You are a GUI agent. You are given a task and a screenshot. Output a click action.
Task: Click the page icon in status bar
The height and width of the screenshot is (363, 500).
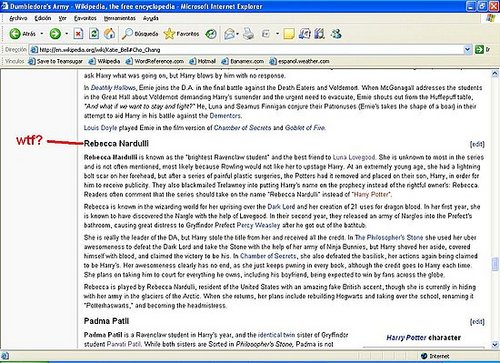[5, 356]
